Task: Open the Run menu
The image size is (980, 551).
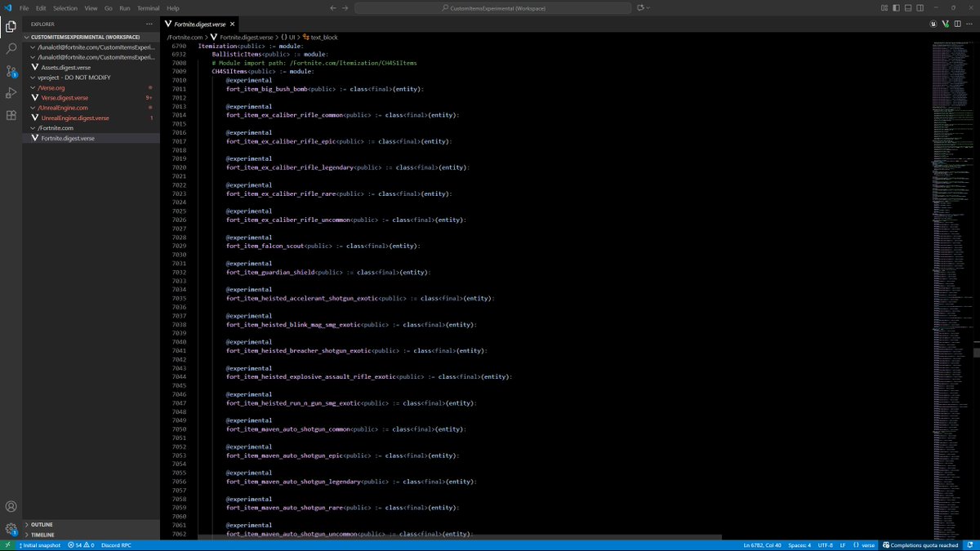Action: [x=125, y=7]
